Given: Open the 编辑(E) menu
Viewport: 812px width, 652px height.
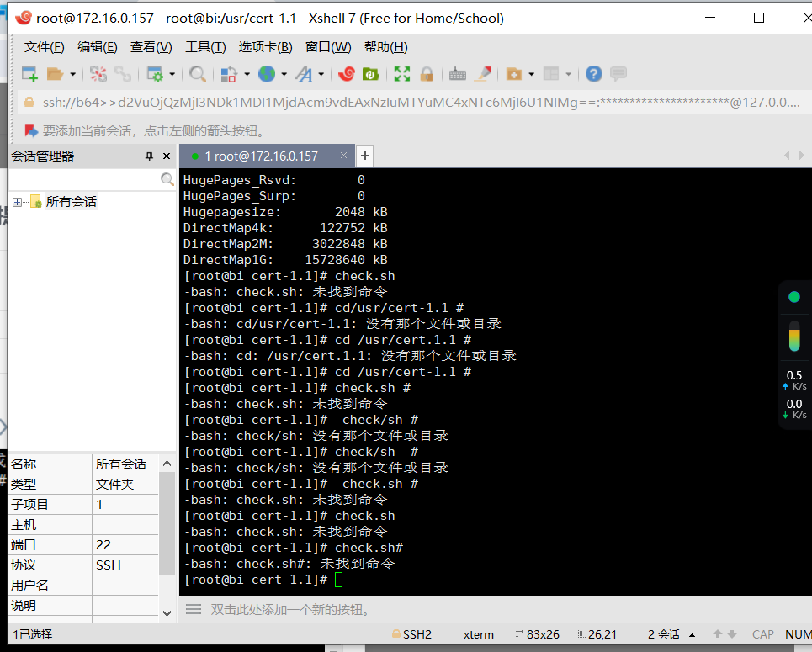Looking at the screenshot, I should [98, 47].
